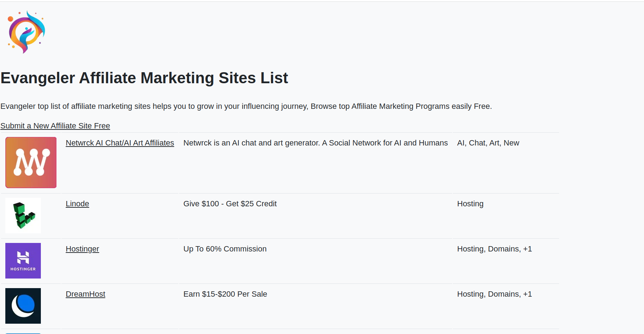The width and height of the screenshot is (644, 334).
Task: Select the 'Give $100 - Get $25 Credit' text
Action: click(x=230, y=204)
